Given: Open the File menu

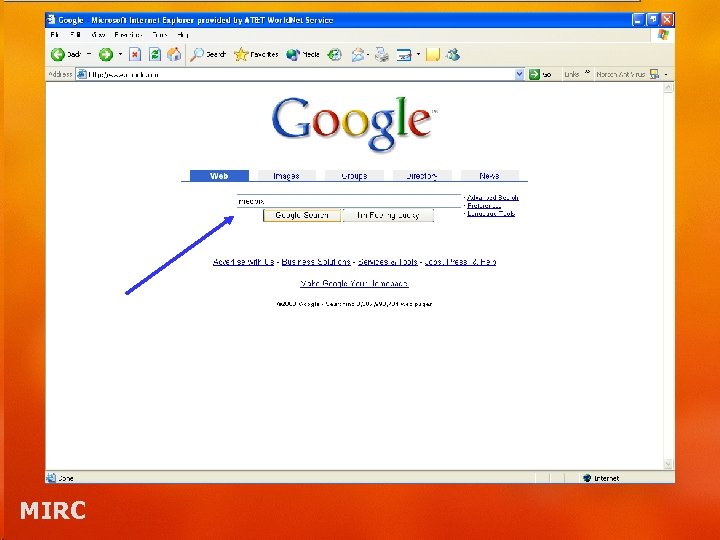Looking at the screenshot, I should (55, 35).
